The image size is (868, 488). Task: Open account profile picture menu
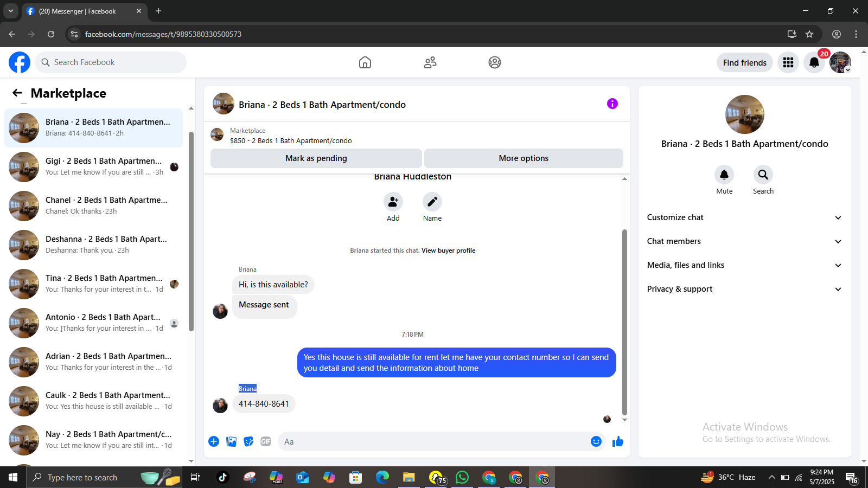click(840, 62)
